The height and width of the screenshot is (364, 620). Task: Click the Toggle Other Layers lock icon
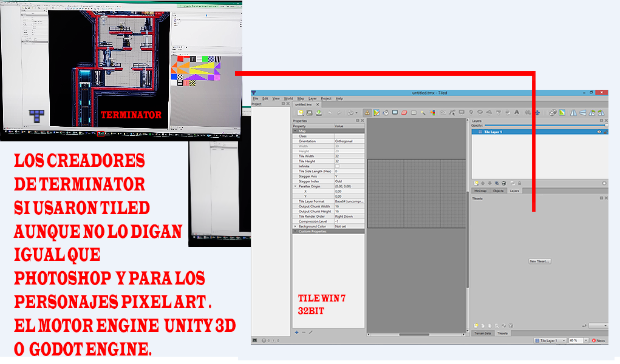(520, 183)
